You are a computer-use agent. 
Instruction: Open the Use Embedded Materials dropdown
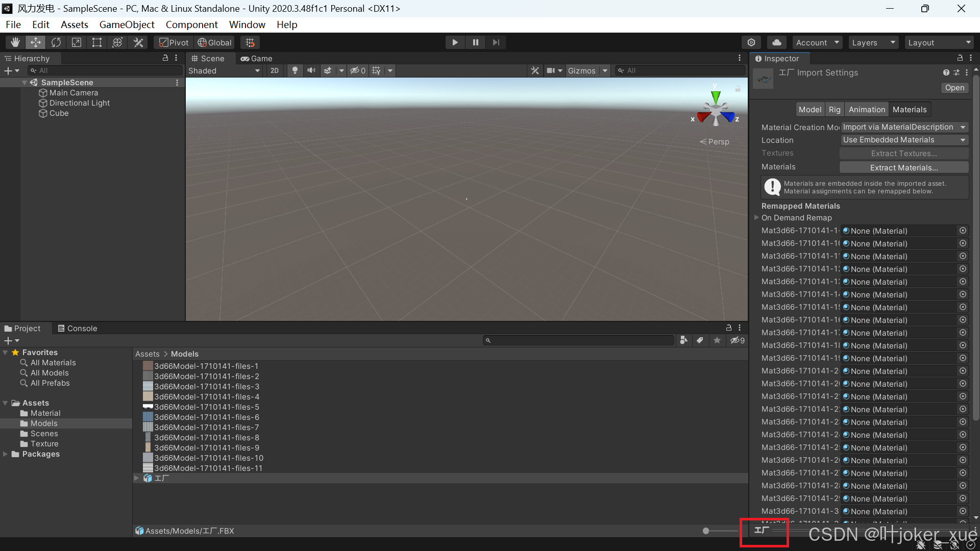903,140
